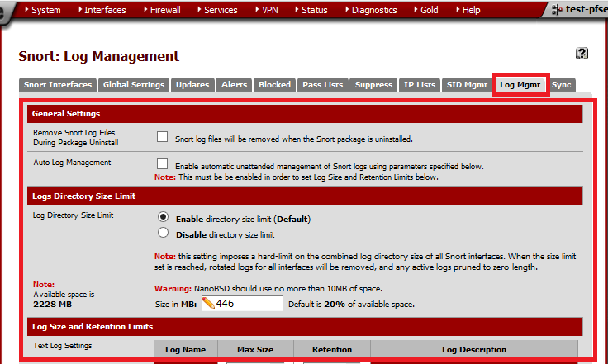
Task: Open the Updates tab
Action: [x=193, y=85]
